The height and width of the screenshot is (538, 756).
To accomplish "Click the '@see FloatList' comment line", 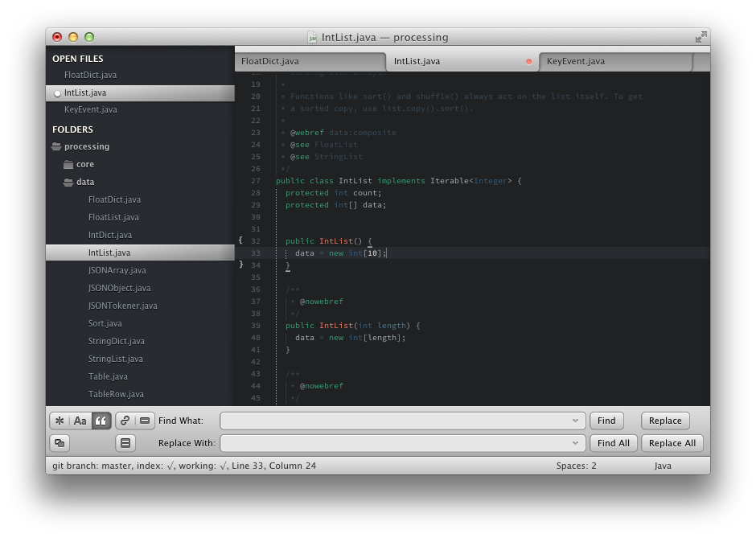I will point(324,145).
